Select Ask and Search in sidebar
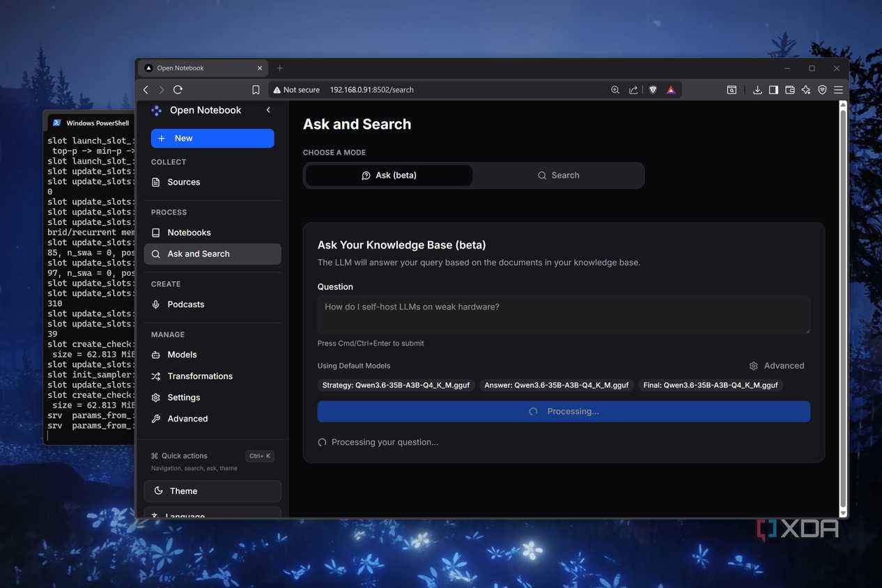The height and width of the screenshot is (588, 882). tap(212, 254)
